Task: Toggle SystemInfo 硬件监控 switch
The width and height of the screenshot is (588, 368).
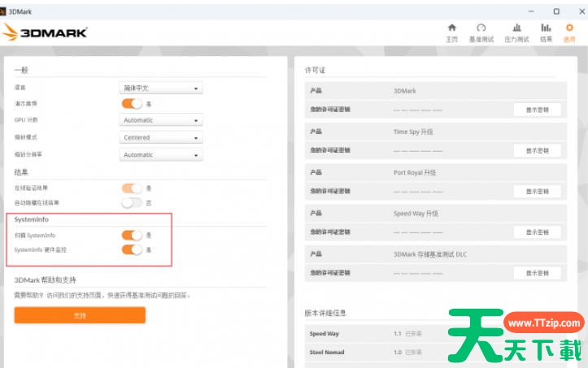Action: coord(132,249)
